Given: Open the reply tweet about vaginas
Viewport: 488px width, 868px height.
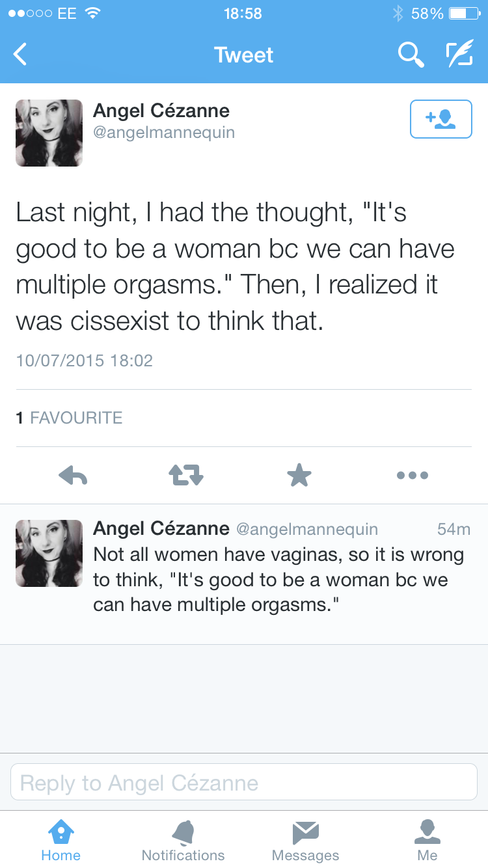Looking at the screenshot, I should [x=278, y=580].
